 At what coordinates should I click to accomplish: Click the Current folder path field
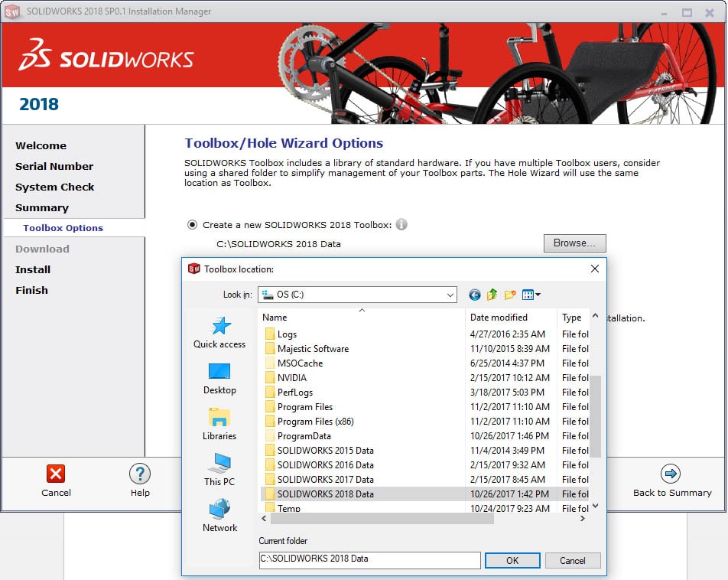click(369, 560)
